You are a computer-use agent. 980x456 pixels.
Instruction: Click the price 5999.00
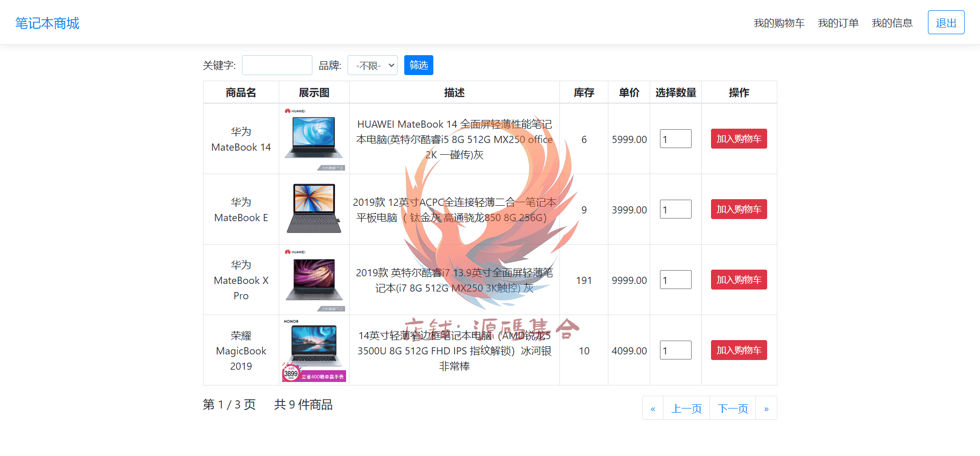point(629,139)
